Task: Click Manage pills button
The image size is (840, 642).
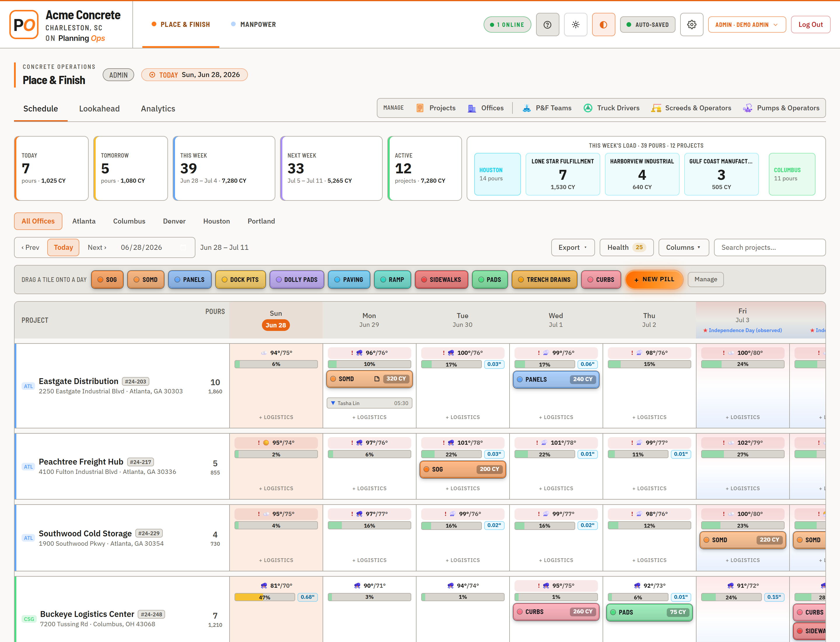Action: 706,279
